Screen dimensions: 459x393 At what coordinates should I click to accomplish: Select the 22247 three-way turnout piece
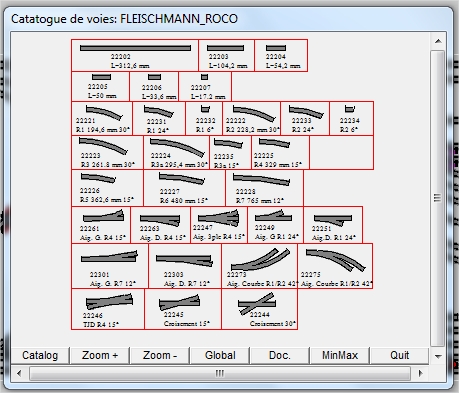click(219, 225)
